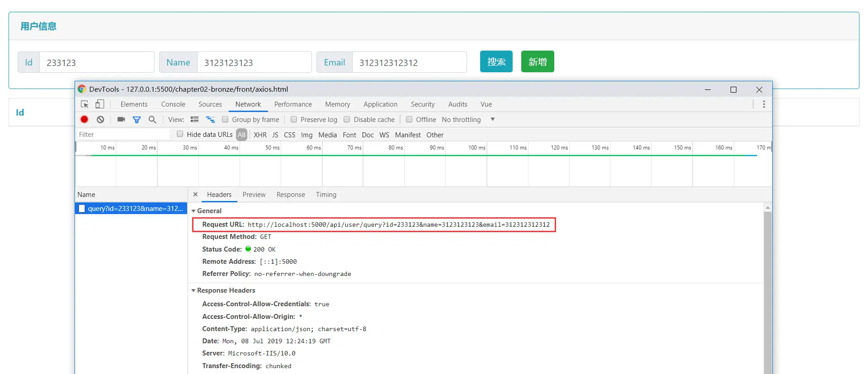Viewport: 868px width, 374px height.
Task: Click the Chrome icon in DevTools title bar
Action: click(82, 89)
